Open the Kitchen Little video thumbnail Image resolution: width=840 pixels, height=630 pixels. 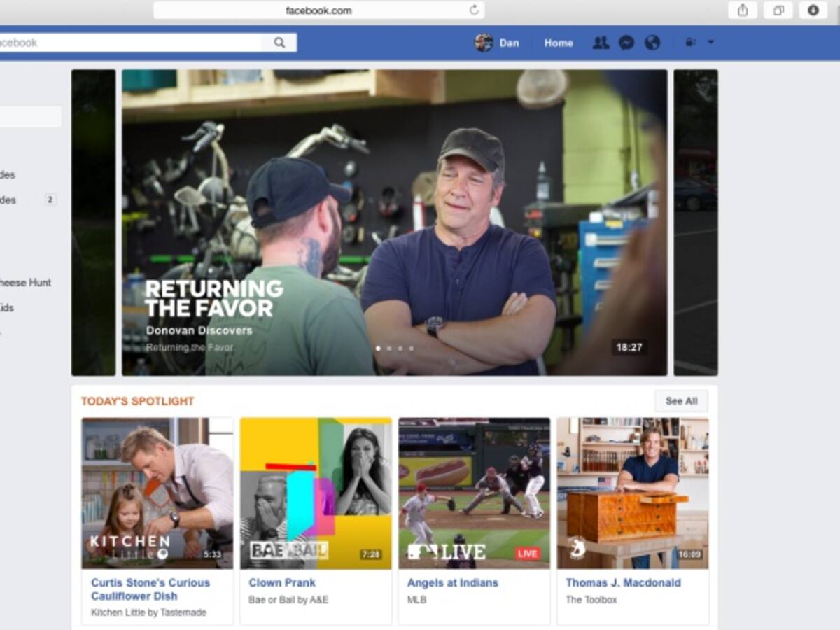[x=157, y=493]
